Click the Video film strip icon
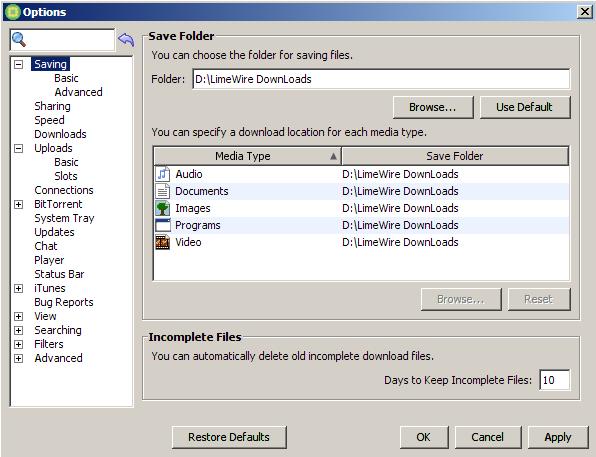The height and width of the screenshot is (457, 596). tap(162, 242)
